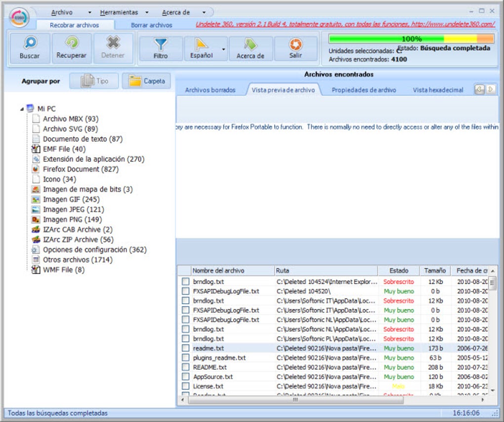Open the Archivo menu dropdown arrow
The width and height of the screenshot is (504, 422).
coord(89,12)
